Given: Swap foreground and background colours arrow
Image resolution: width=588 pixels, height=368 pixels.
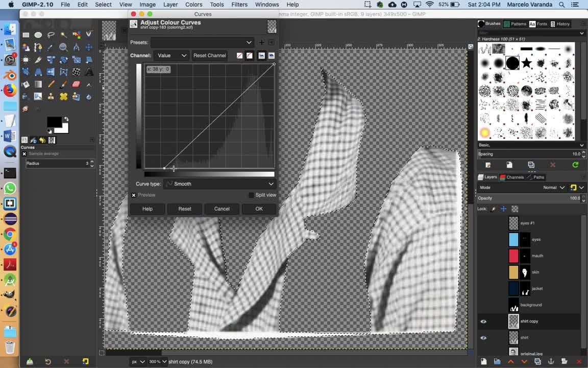Looking at the screenshot, I should [x=66, y=119].
